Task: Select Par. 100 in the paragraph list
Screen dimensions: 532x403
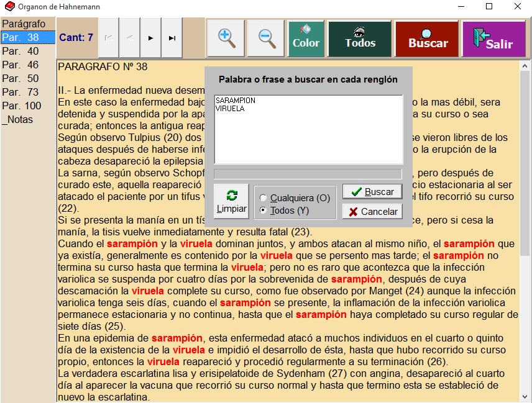Action: (x=28, y=106)
